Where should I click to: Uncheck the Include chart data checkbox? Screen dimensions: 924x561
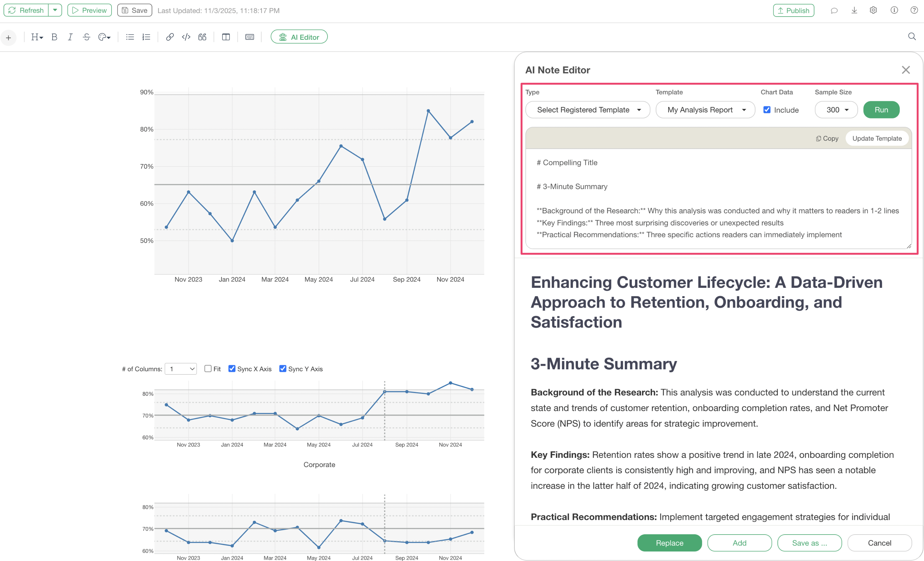pyautogui.click(x=767, y=110)
